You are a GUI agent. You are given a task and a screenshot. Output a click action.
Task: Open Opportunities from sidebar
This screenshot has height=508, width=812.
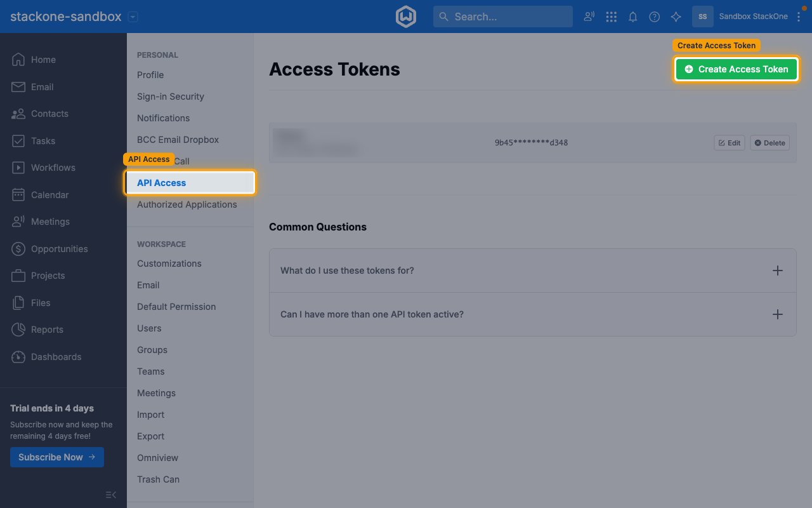50,249
